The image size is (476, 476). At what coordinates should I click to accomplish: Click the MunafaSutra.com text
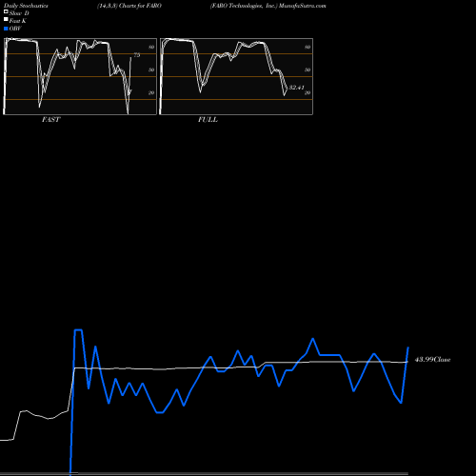tap(303, 6)
